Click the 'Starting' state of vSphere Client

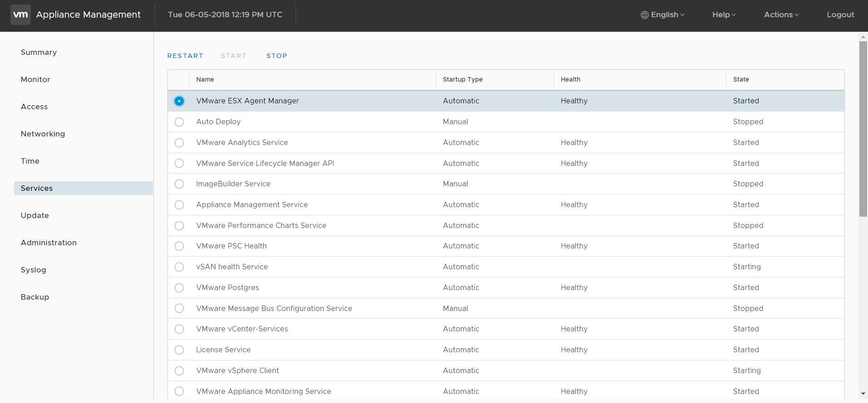click(747, 370)
